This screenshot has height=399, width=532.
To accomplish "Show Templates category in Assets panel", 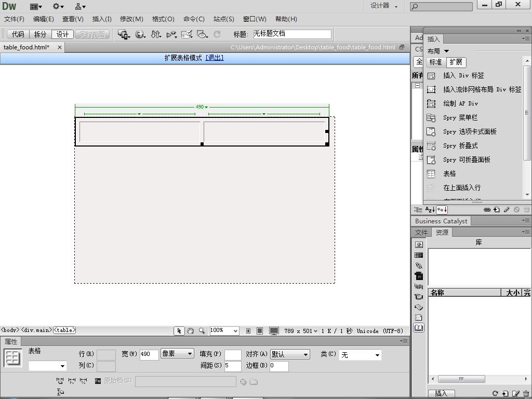I will point(419,317).
